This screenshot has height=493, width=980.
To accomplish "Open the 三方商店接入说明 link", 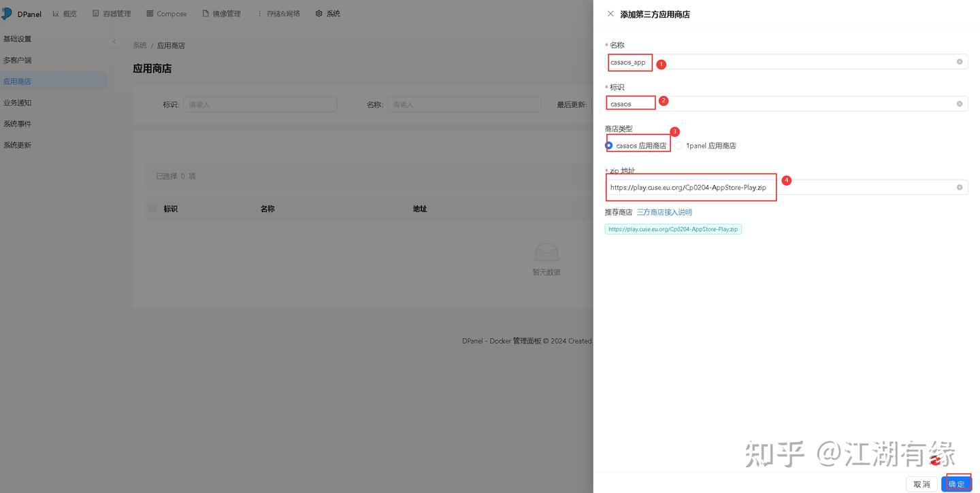I will [664, 211].
